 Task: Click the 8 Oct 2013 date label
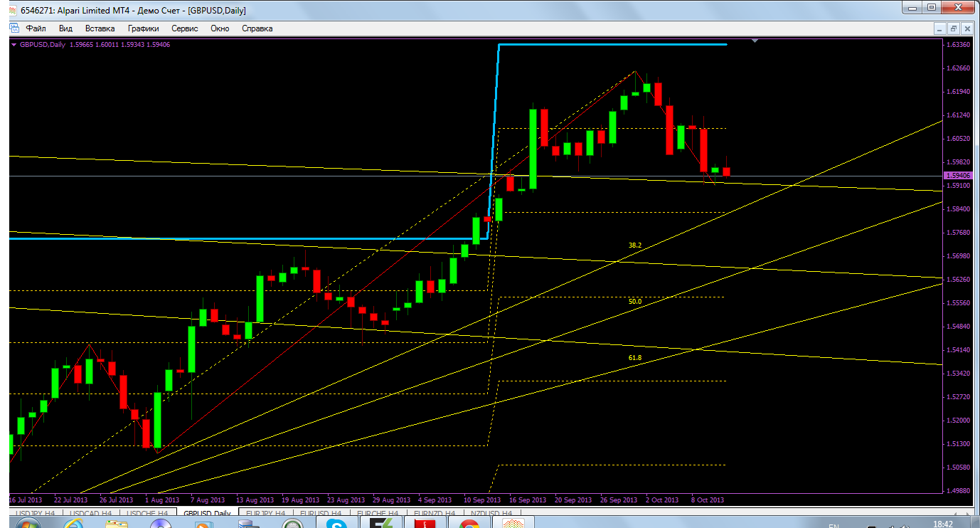click(x=707, y=500)
